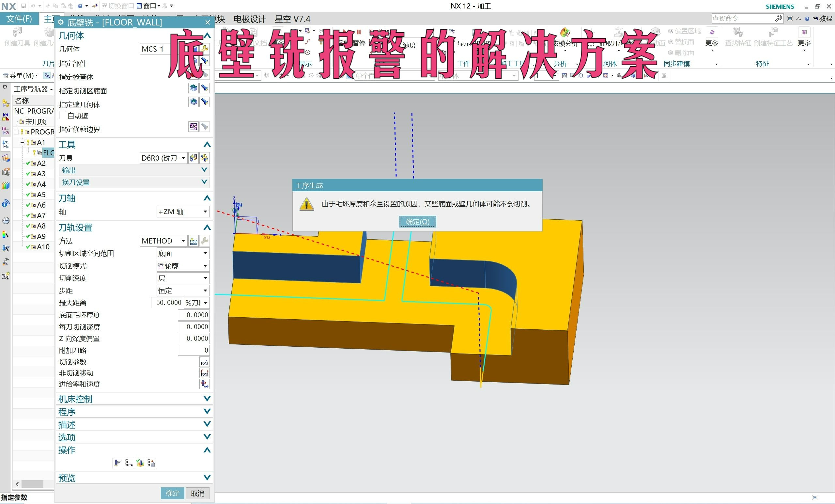This screenshot has width=835, height=504.
Task: Select operation A5 in the navigator tree
Action: pos(41,195)
